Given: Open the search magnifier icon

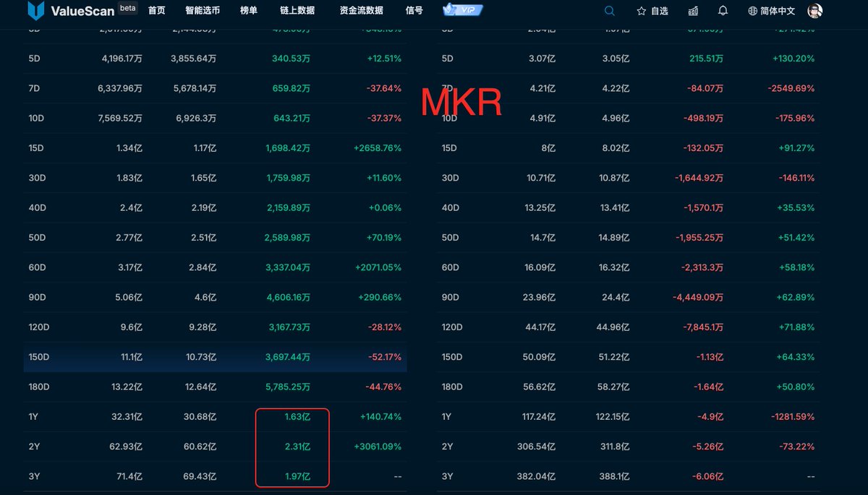Looking at the screenshot, I should click(610, 11).
